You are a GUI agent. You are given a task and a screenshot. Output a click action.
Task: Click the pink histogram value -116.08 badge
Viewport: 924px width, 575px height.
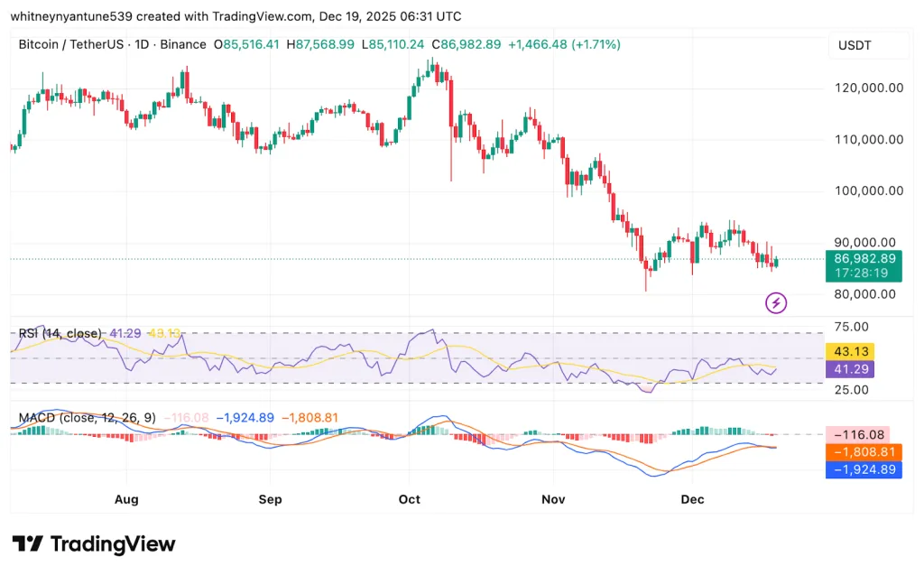click(856, 433)
